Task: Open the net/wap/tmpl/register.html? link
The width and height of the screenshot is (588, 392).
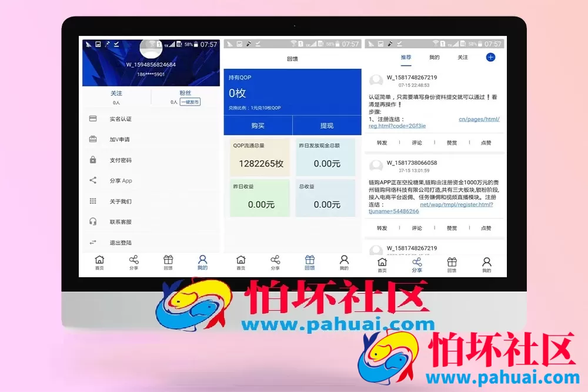Action: coord(456,204)
